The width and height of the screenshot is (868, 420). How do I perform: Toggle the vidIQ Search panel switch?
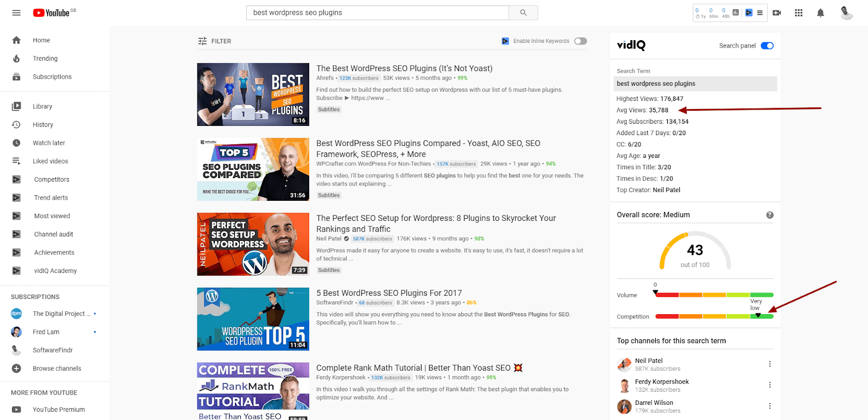click(x=767, y=46)
